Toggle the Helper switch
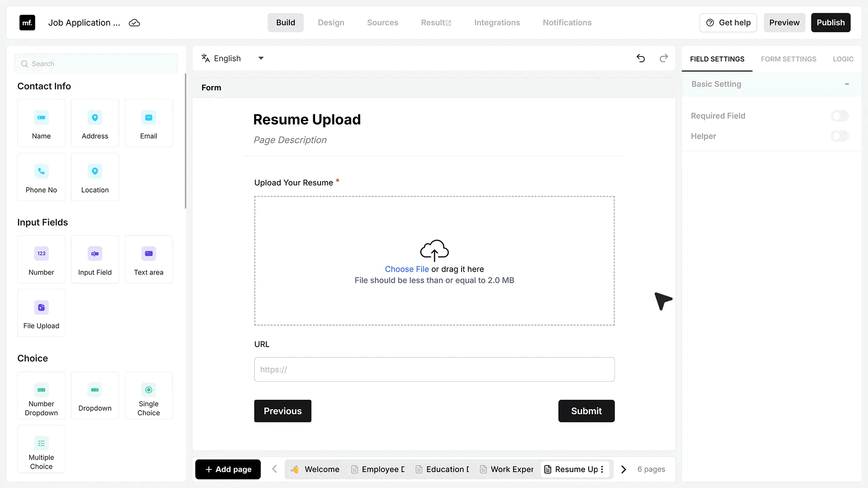Screen dimensions: 868x488 coord(840,136)
